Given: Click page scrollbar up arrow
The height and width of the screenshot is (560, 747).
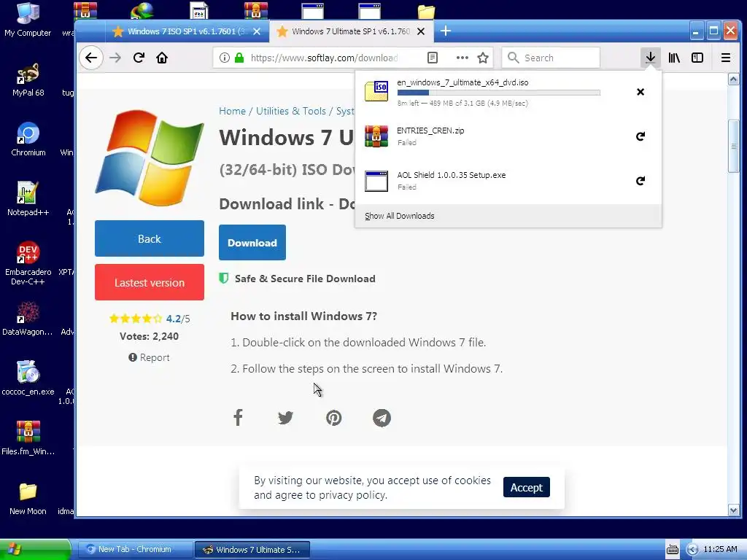Looking at the screenshot, I should coord(733,79).
